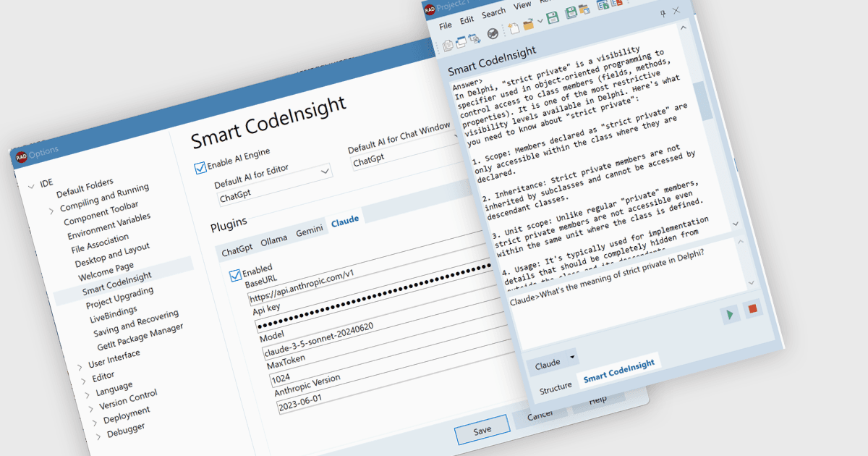This screenshot has height=456, width=868.
Task: Select Desktop and Layout tree item
Action: point(112,255)
